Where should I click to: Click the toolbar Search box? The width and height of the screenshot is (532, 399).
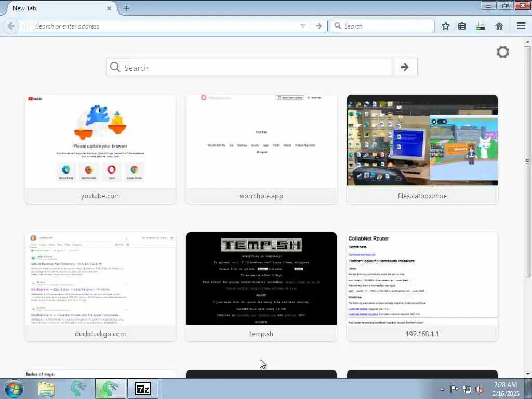[383, 26]
